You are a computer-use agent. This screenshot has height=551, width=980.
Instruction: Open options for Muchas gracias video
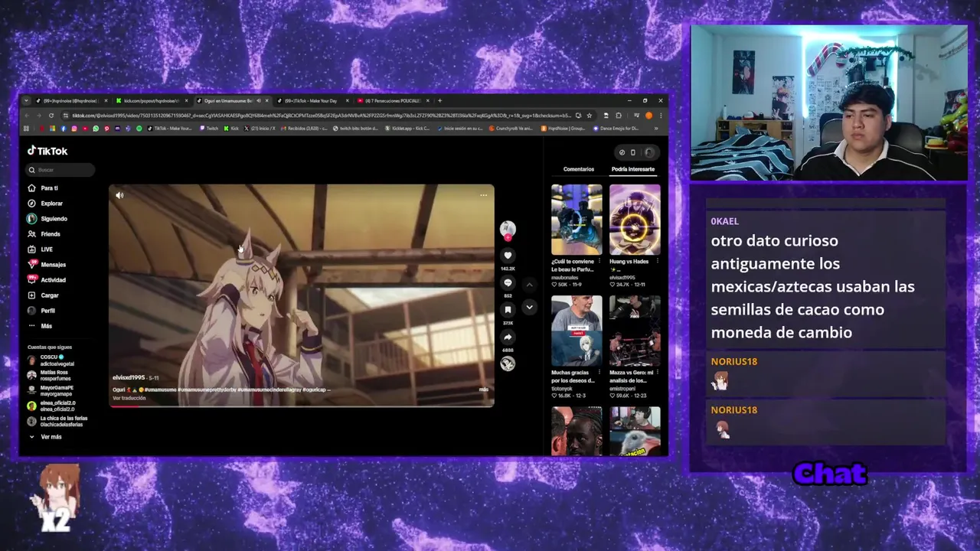[x=599, y=373]
